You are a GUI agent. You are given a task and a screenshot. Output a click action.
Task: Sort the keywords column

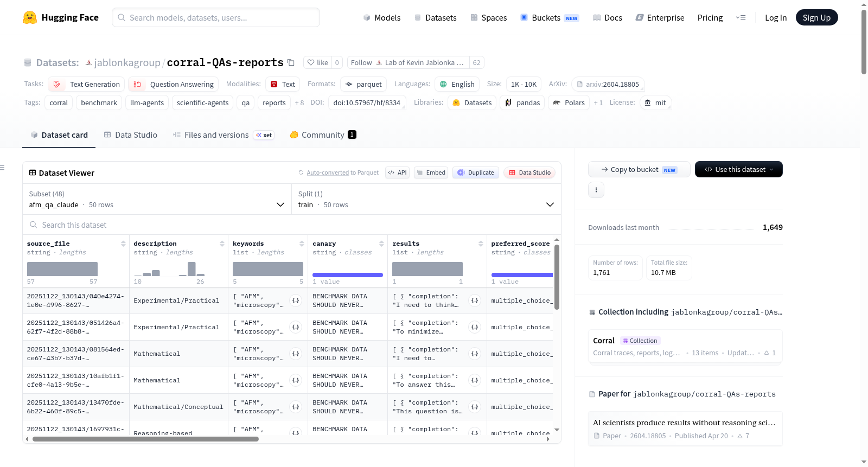pyautogui.click(x=302, y=244)
